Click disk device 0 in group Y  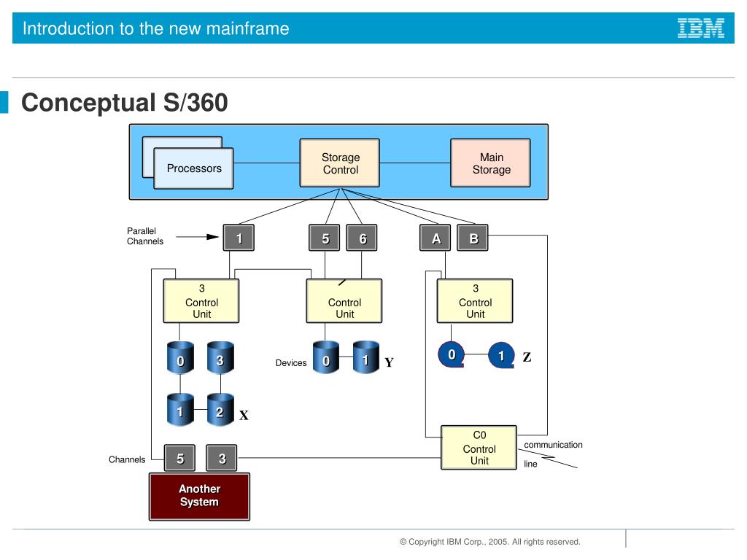326,357
